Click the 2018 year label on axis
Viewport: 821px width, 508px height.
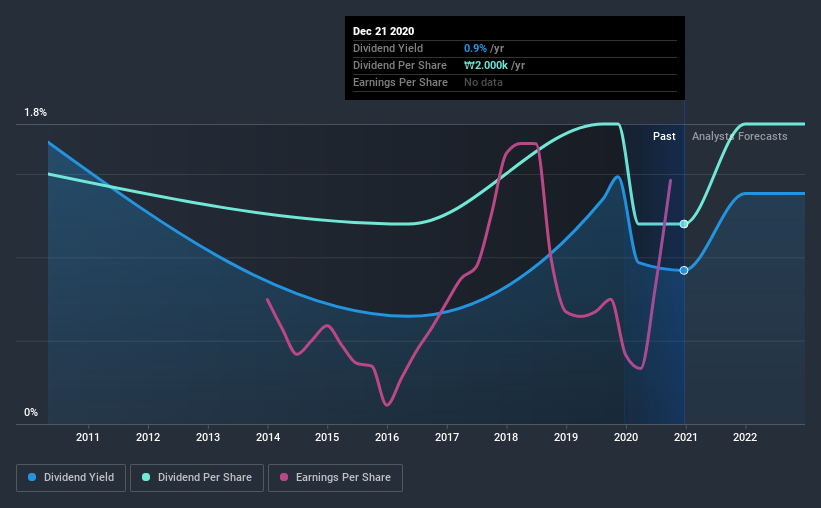(x=506, y=437)
